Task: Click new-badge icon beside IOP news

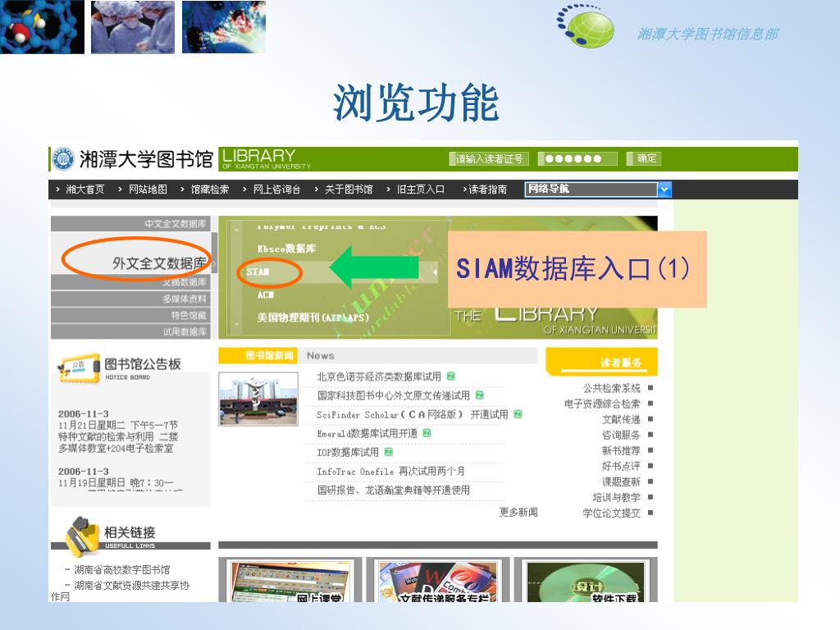Action: coord(389,452)
